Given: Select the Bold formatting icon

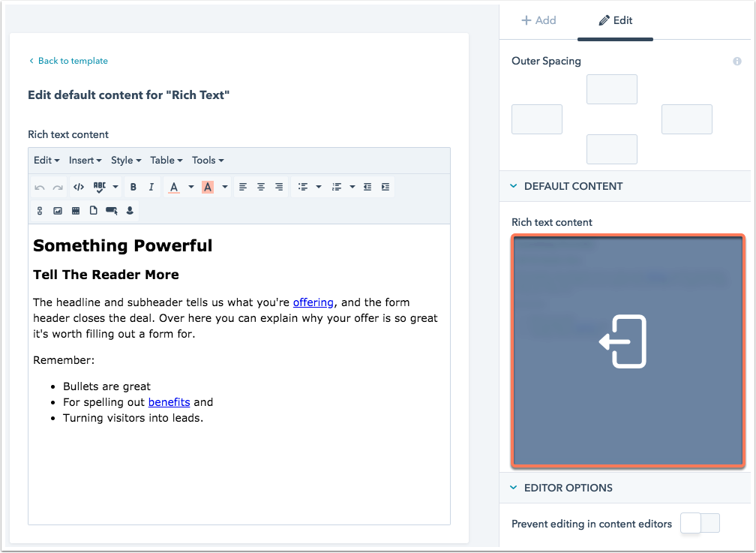Looking at the screenshot, I should pos(133,187).
